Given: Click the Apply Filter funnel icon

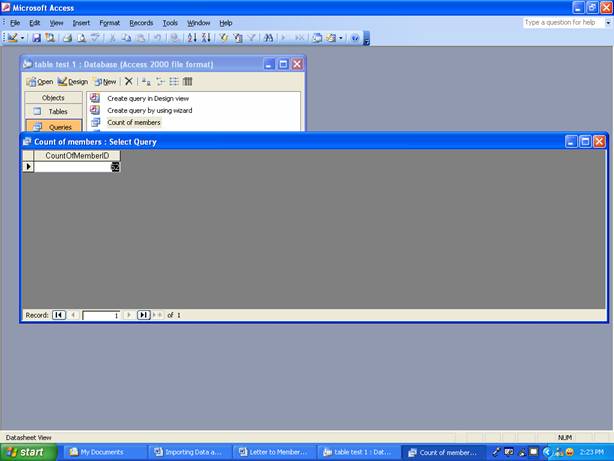Looking at the screenshot, I should click(x=251, y=38).
